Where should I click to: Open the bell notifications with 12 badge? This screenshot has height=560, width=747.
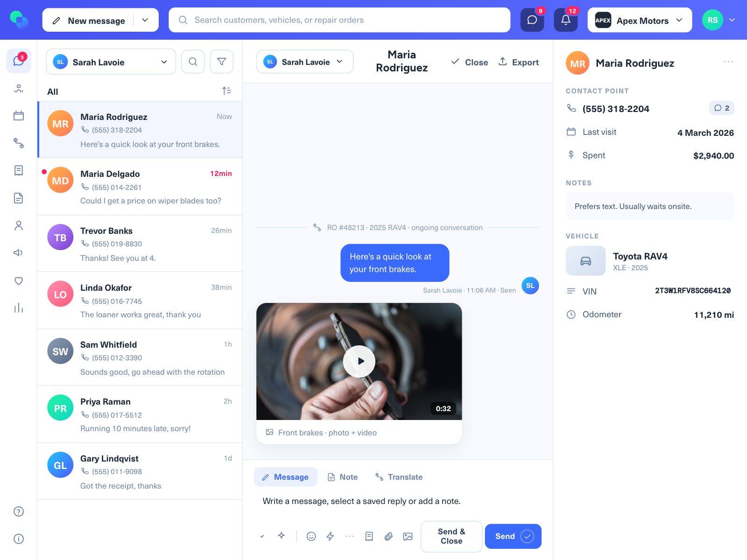565,20
